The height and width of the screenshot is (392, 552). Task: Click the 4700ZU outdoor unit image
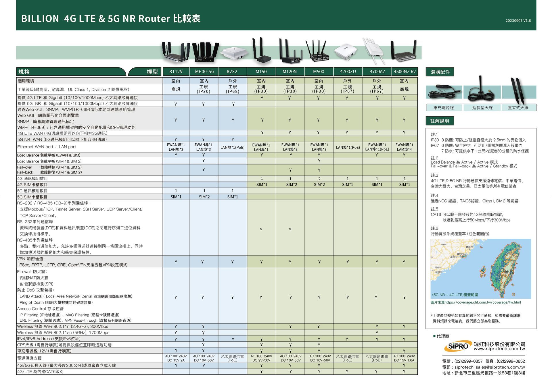[x=346, y=52]
